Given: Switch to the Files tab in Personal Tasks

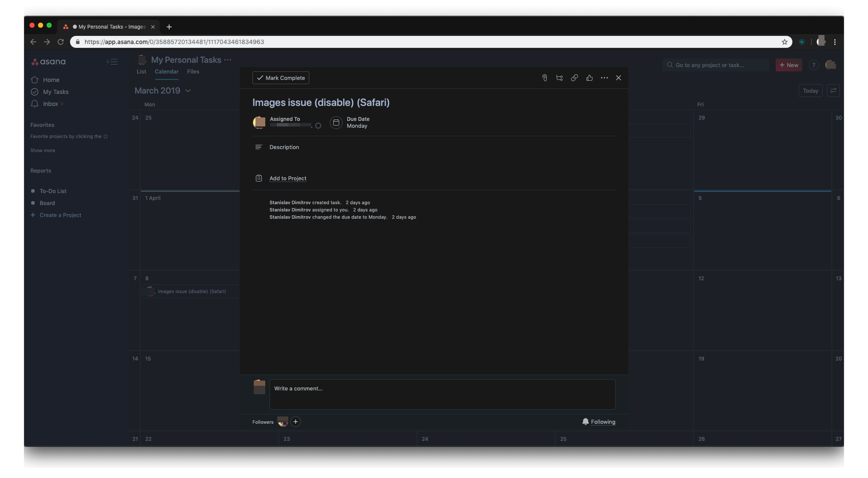Looking at the screenshot, I should 192,71.
